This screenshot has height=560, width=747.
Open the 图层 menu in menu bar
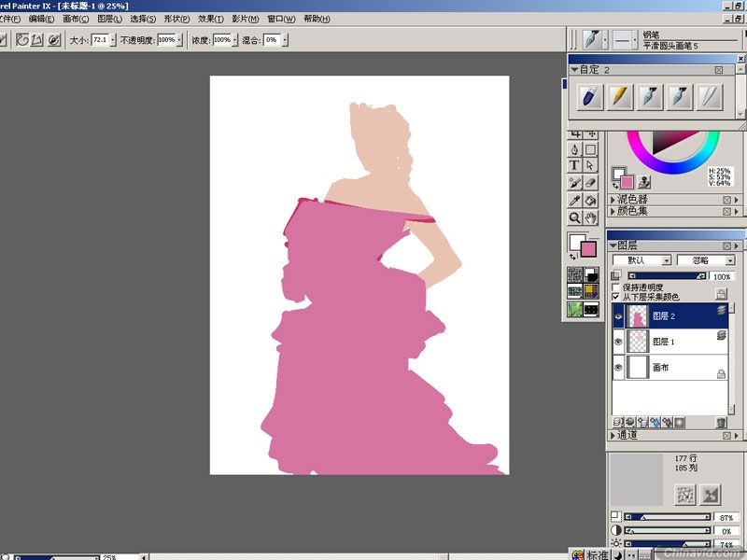coord(110,19)
